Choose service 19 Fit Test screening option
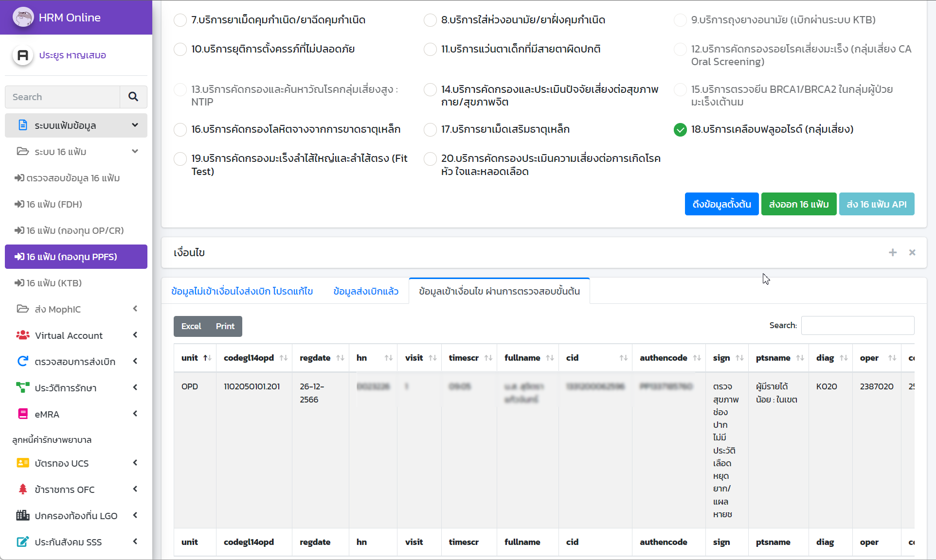This screenshot has height=560, width=936. [180, 158]
